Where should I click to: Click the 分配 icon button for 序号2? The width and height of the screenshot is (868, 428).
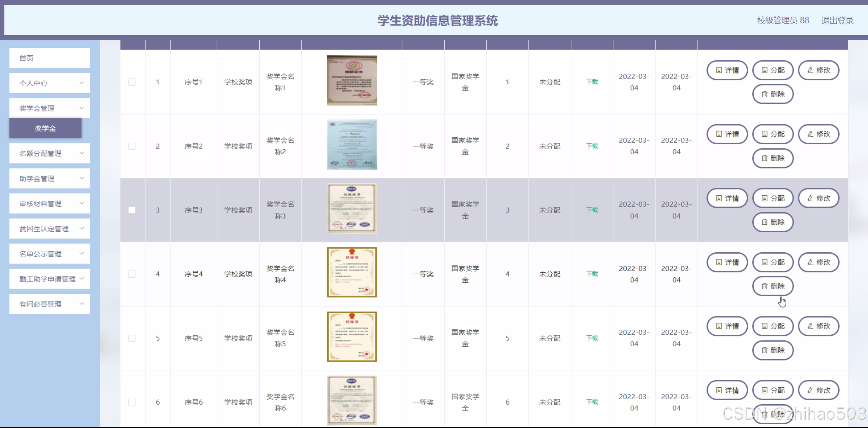pyautogui.click(x=773, y=134)
